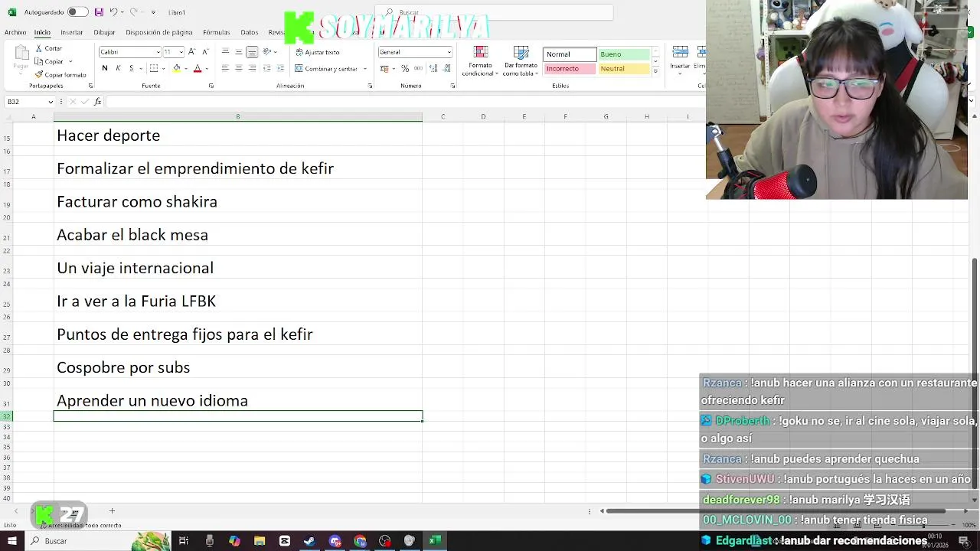Click Copiar formato paintbrush

pyautogui.click(x=38, y=75)
